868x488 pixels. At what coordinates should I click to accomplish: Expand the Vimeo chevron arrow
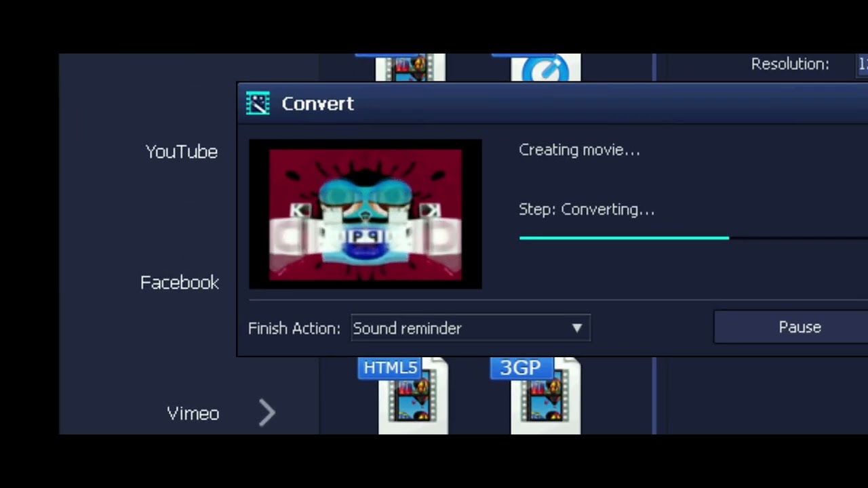267,412
